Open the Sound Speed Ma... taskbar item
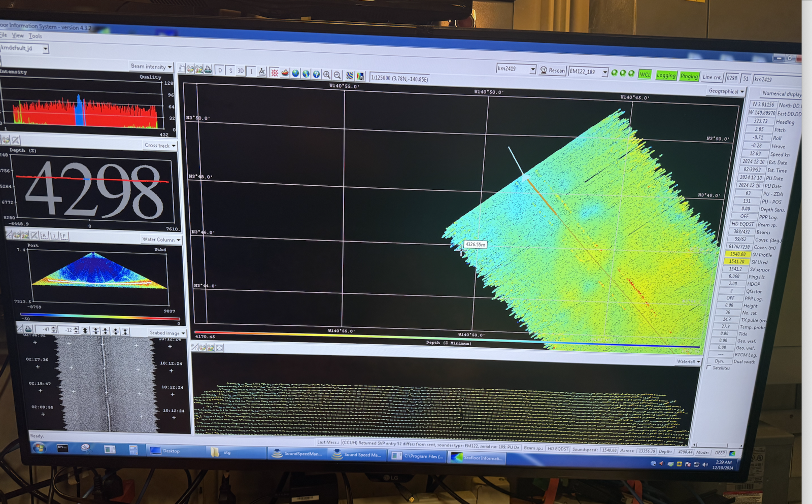812x504 pixels. [357, 455]
